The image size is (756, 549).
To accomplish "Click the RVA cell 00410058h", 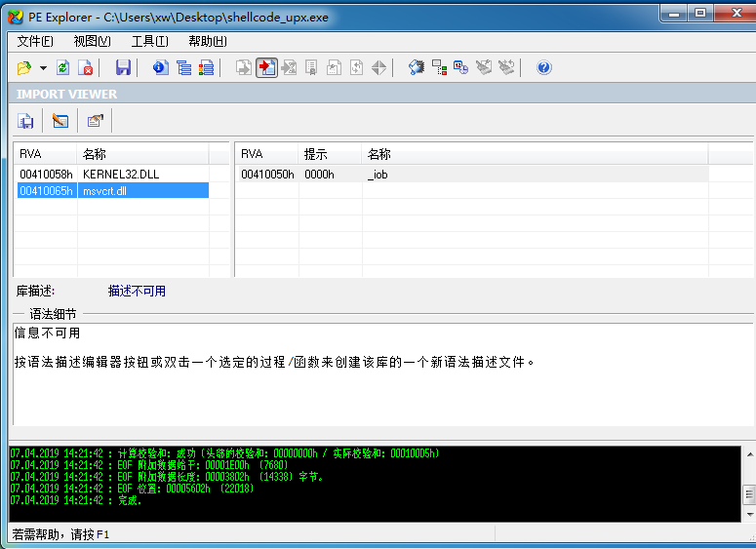I will click(x=46, y=174).
